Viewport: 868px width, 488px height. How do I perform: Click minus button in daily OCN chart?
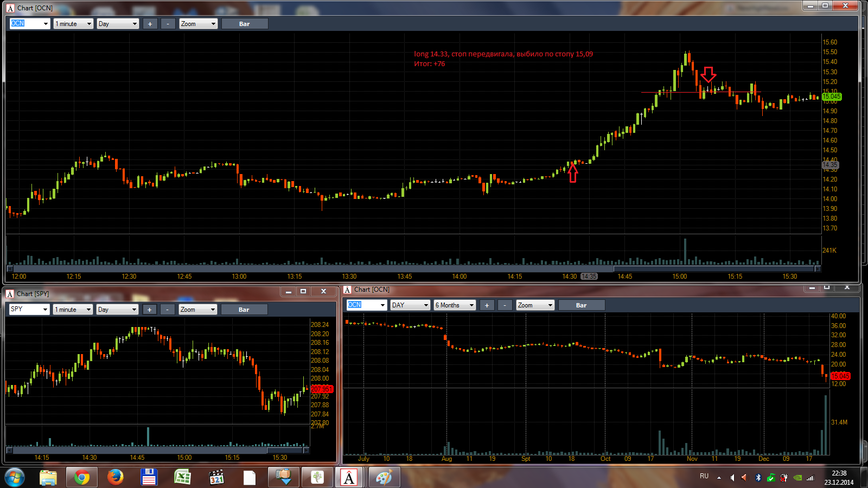click(505, 305)
